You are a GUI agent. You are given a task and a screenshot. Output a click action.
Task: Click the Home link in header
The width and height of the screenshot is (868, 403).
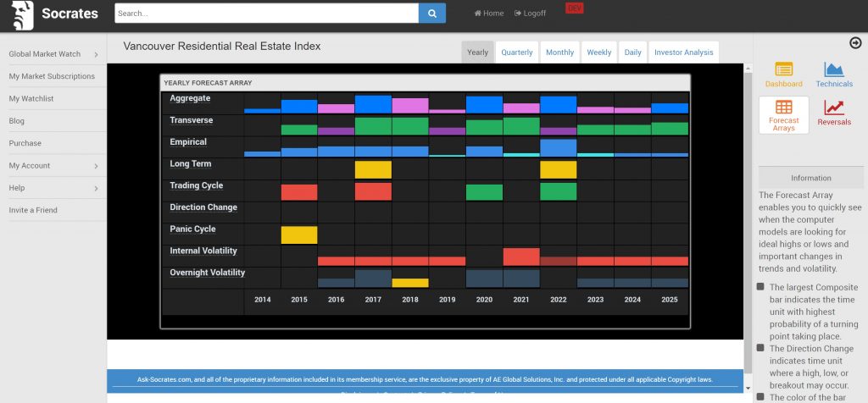(489, 14)
